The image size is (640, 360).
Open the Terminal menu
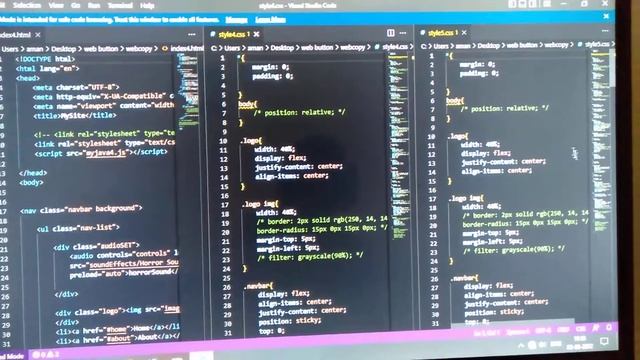point(120,5)
